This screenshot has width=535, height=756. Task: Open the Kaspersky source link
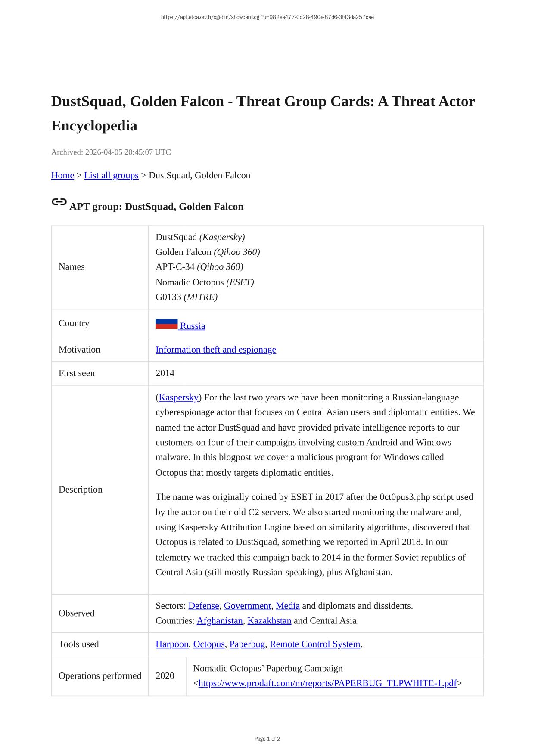pyautogui.click(x=178, y=397)
